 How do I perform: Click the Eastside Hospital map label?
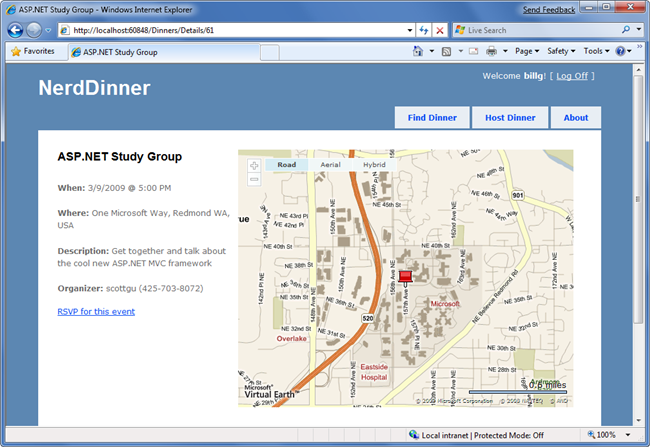point(374,372)
